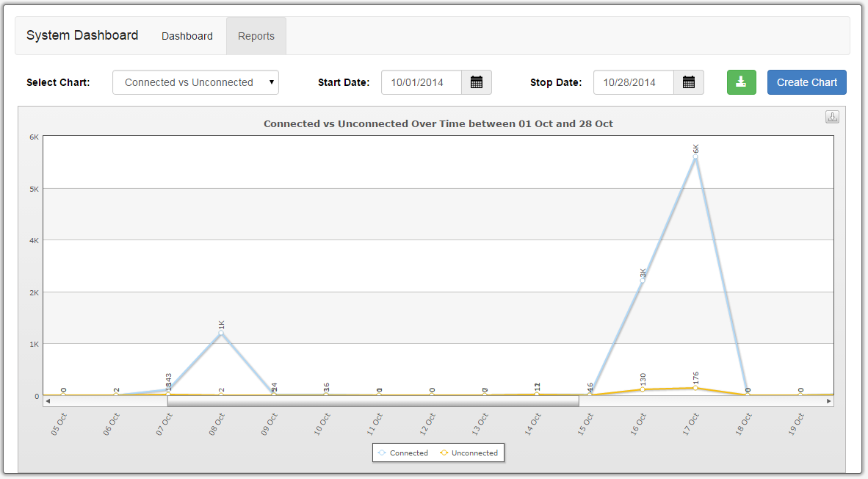868x479 pixels.
Task: Click the 17 Oct peak data point
Action: click(x=695, y=156)
